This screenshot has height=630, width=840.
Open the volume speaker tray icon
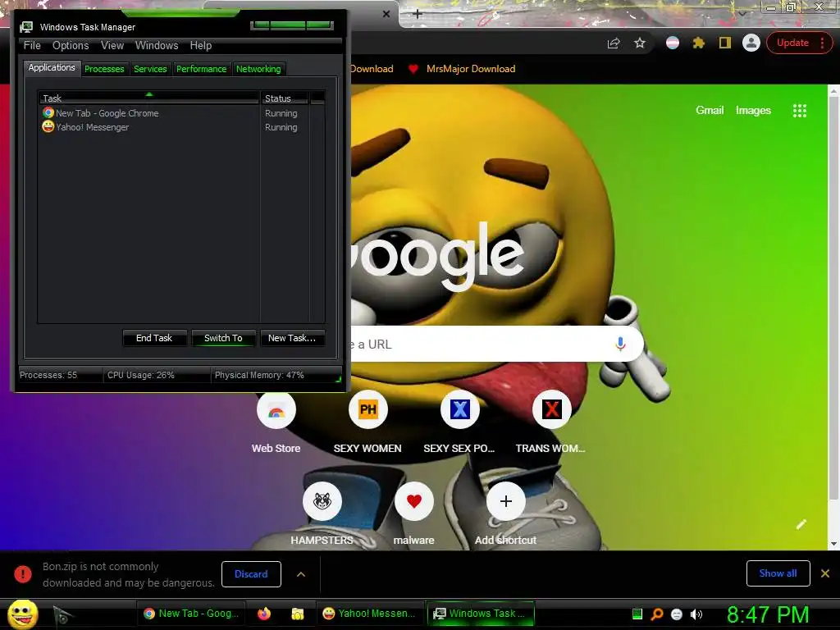click(696, 614)
